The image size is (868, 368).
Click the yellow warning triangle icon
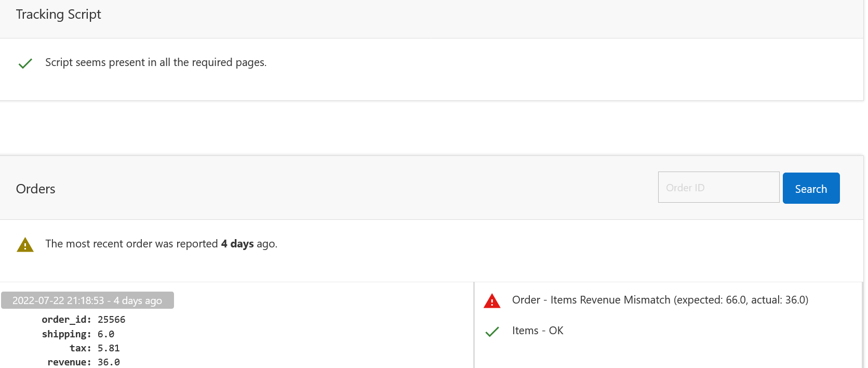[25, 245]
